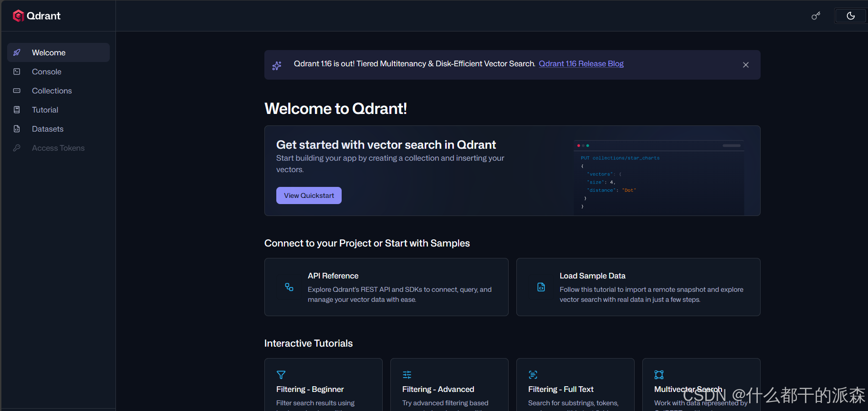Image resolution: width=868 pixels, height=411 pixels.
Task: Select Datasets in the sidebar
Action: [x=58, y=129]
